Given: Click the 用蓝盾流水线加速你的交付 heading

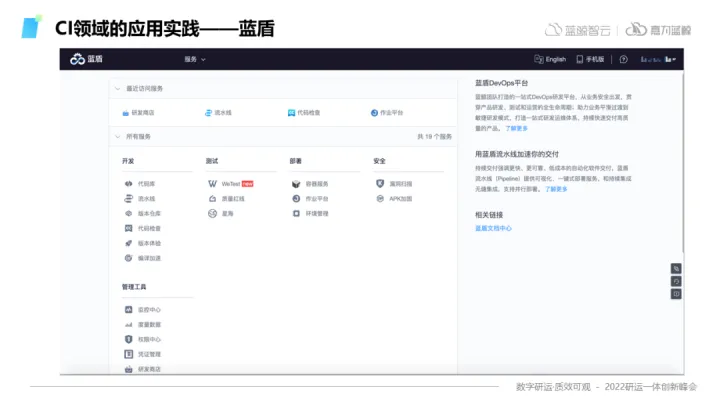Looking at the screenshot, I should pyautogui.click(x=517, y=154).
